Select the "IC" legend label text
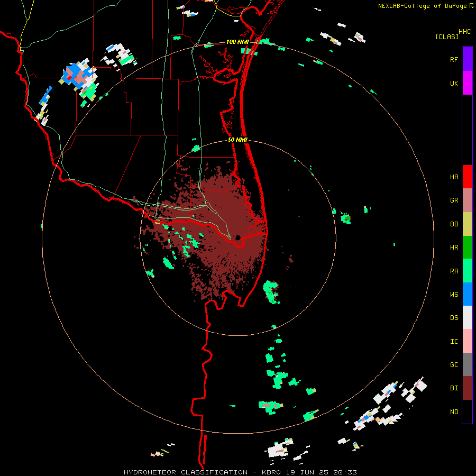Viewport: 476px width, 476px height. point(454,342)
